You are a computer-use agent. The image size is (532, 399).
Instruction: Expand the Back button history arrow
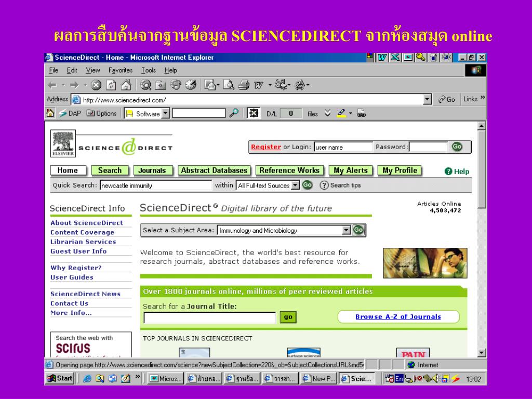[63, 85]
